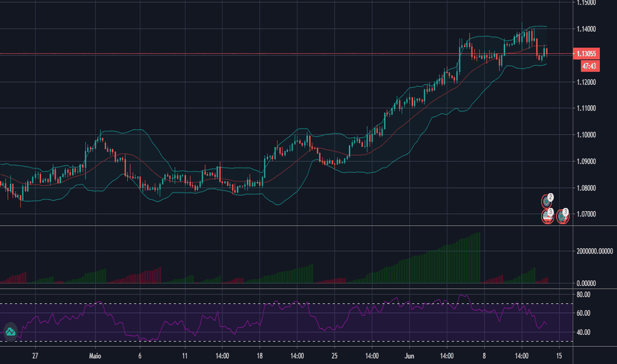Select the red dotted current price line
This screenshot has height=364, width=617.
tap(286, 54)
